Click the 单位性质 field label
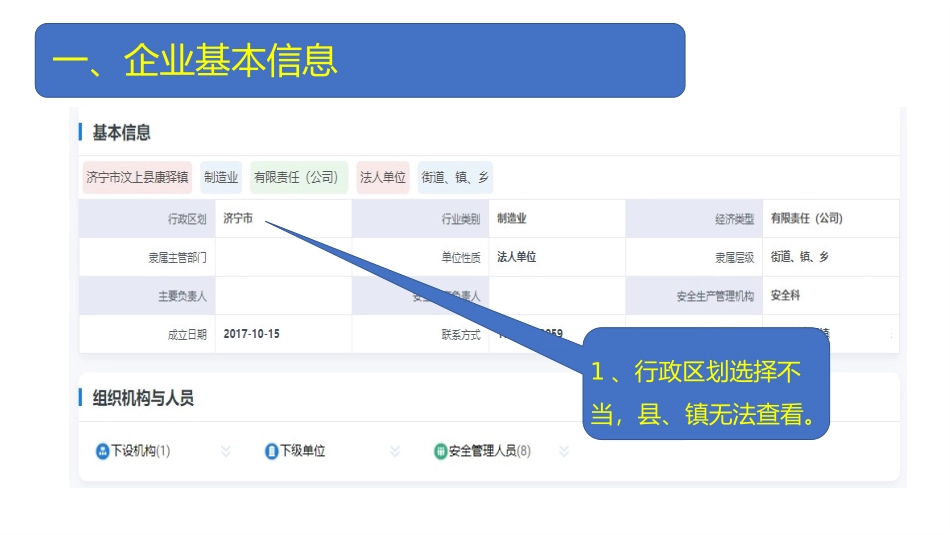This screenshot has height=535, width=950. pyautogui.click(x=460, y=258)
